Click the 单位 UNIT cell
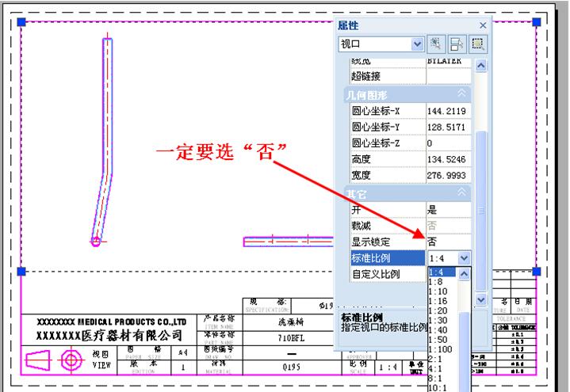 click(416, 367)
